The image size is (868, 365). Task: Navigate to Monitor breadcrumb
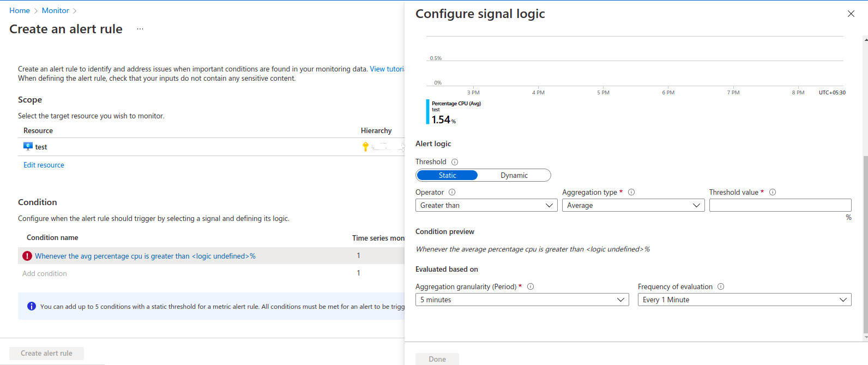pos(56,10)
